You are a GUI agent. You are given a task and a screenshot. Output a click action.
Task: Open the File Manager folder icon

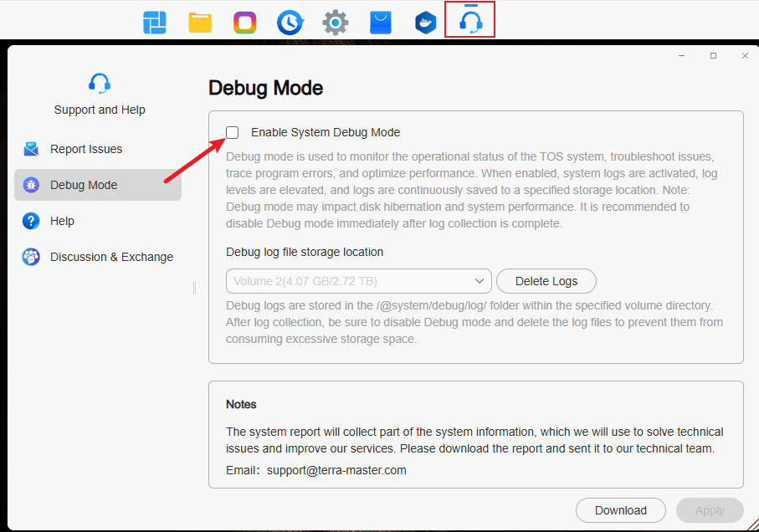coord(200,23)
